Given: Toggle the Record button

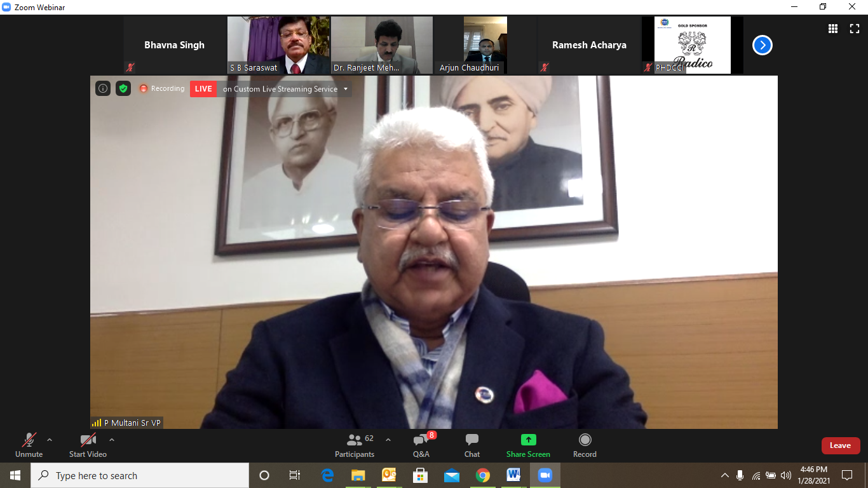Looking at the screenshot, I should click(x=585, y=445).
